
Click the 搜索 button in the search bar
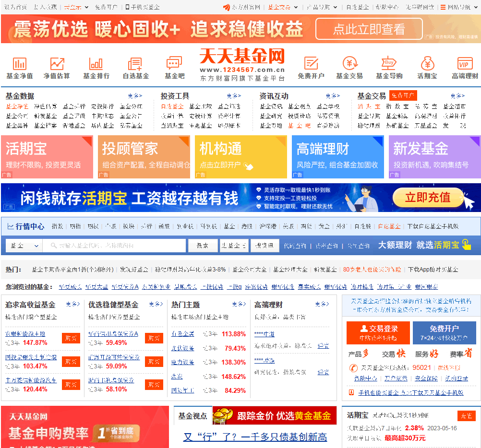click(203, 246)
